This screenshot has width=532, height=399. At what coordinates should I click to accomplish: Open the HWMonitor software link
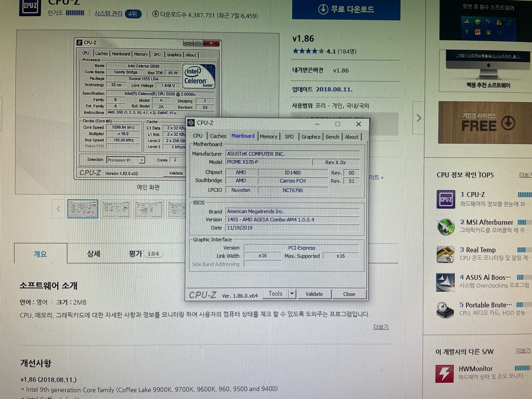click(475, 369)
